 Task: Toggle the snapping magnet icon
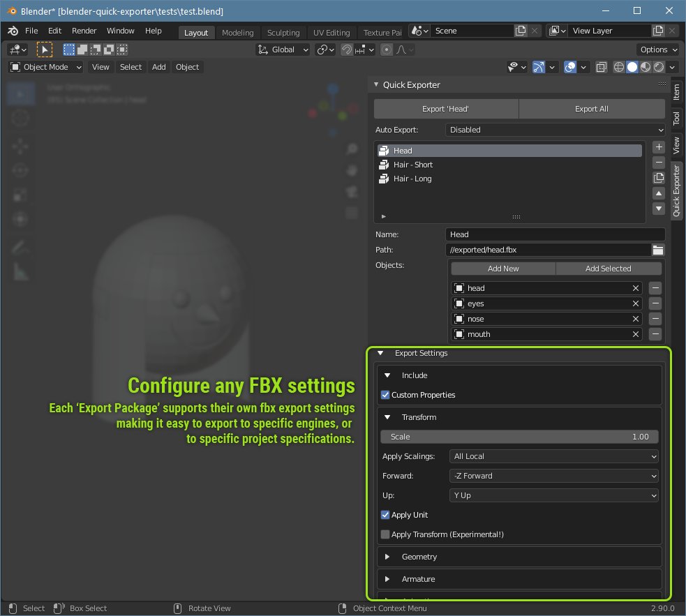click(x=347, y=50)
